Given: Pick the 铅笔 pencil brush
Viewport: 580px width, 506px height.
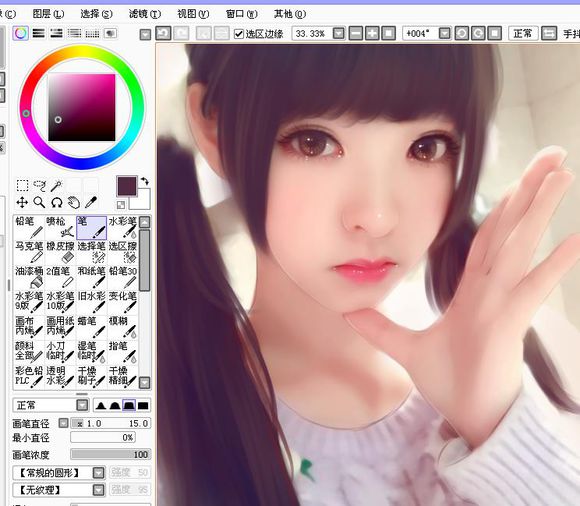Looking at the screenshot, I should pyautogui.click(x=29, y=227).
